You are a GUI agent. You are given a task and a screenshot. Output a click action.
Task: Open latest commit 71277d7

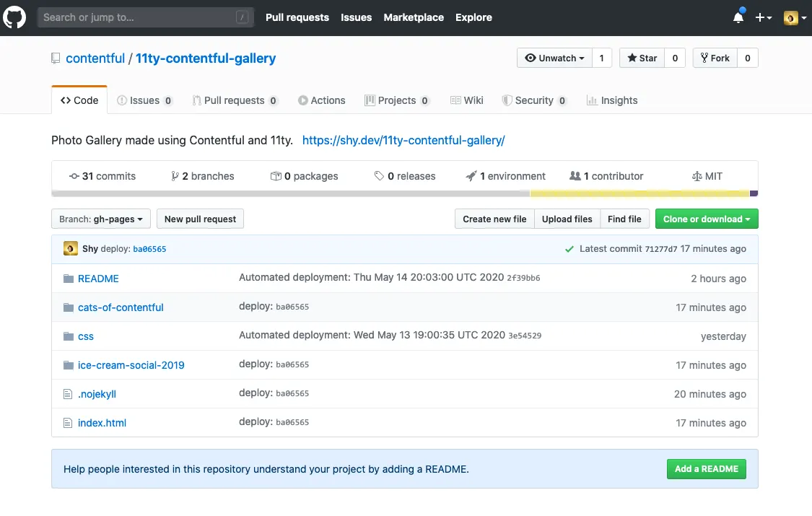pos(660,249)
